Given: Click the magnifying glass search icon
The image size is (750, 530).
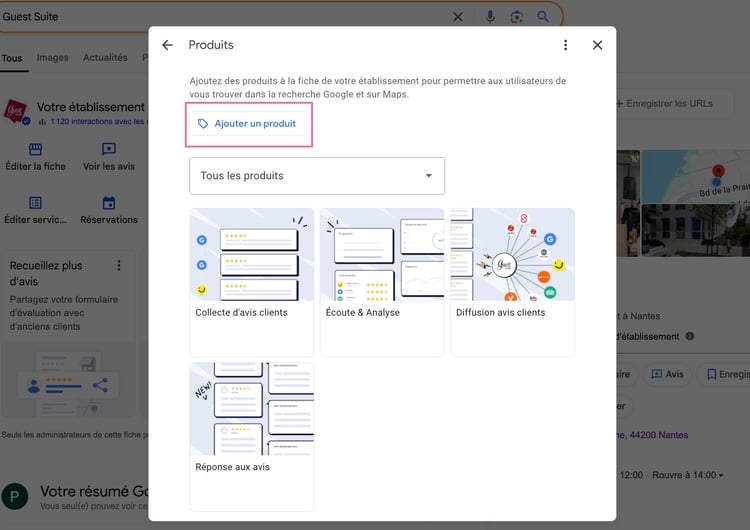Looking at the screenshot, I should coord(543,17).
